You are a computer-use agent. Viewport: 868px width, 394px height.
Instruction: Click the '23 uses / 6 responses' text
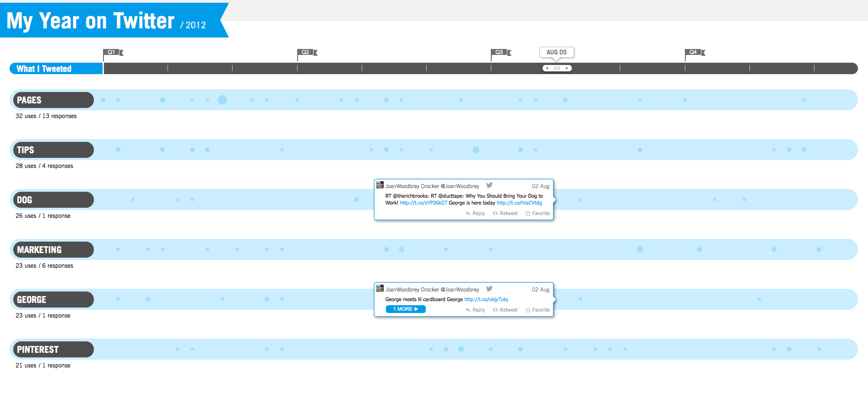44,266
